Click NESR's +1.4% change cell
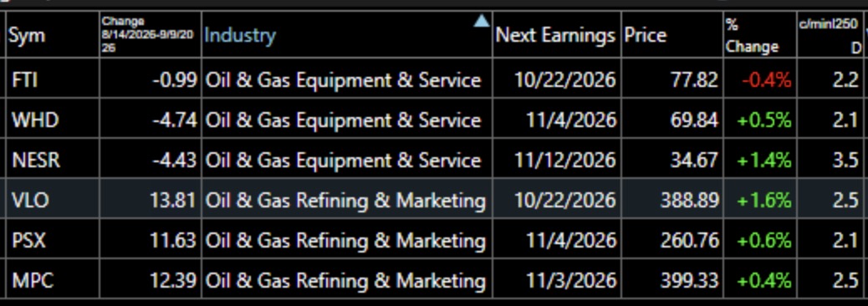The height and width of the screenshot is (306, 868). 759,161
